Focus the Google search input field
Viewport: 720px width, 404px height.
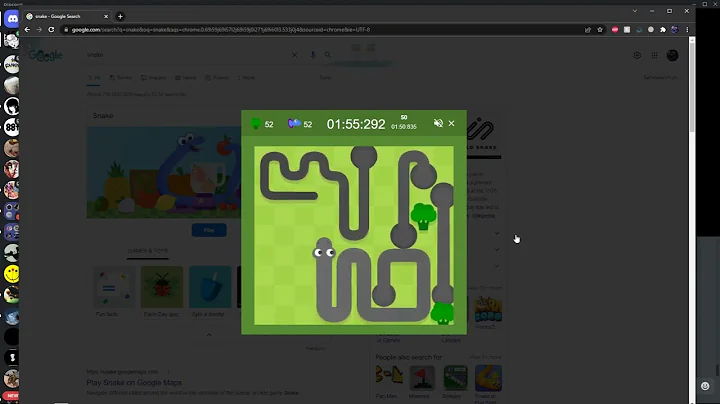(186, 55)
